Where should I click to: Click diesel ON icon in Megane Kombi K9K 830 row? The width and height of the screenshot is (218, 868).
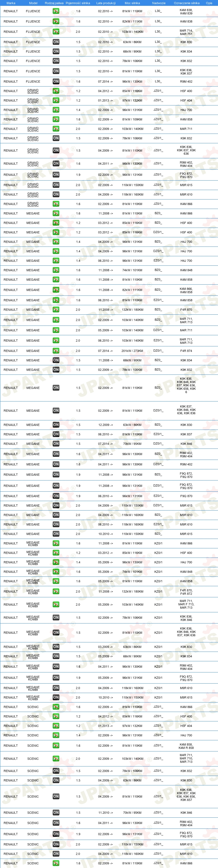56,647
